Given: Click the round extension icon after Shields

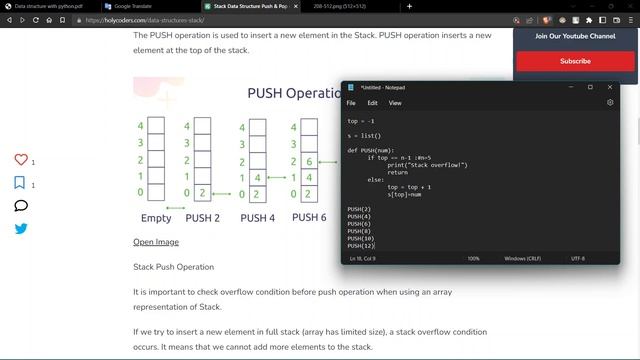Looking at the screenshot, I should click(562, 20).
